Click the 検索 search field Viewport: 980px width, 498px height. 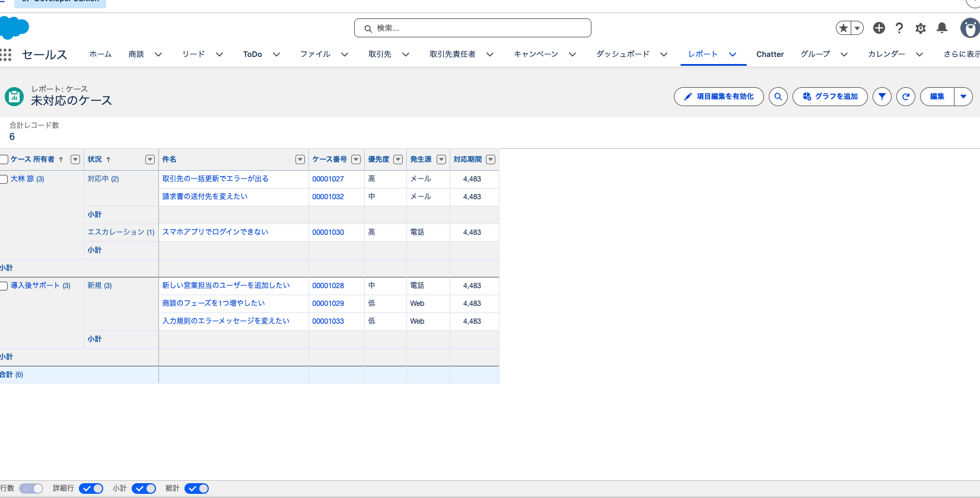click(473, 28)
